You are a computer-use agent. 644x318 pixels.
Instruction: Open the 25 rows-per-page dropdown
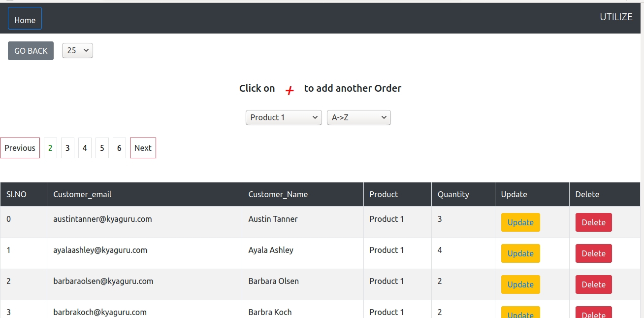(77, 50)
